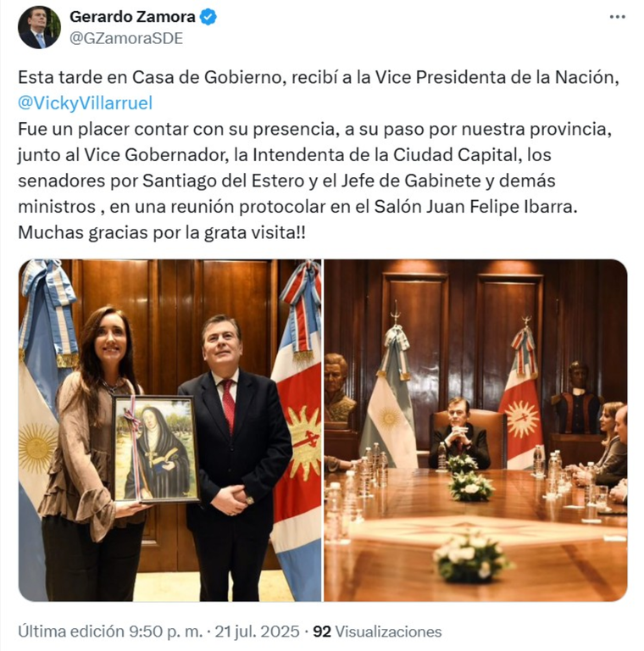Click the Última edición 9:50 p. m. timestamp

click(x=110, y=632)
